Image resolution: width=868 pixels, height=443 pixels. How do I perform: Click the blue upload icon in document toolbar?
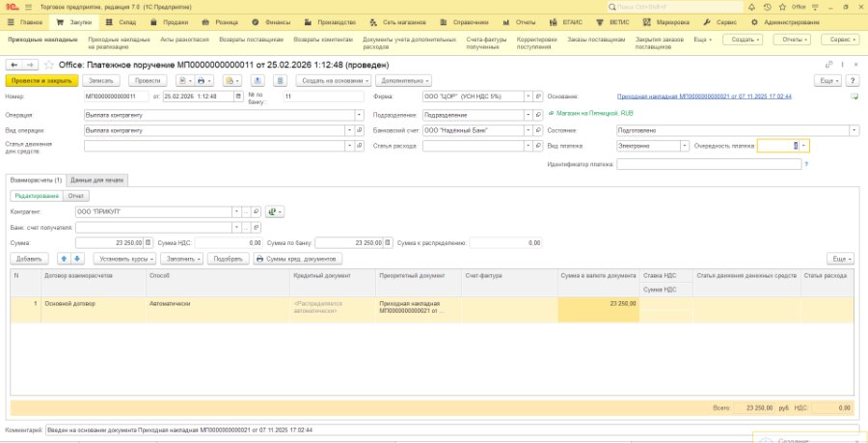tap(258, 81)
